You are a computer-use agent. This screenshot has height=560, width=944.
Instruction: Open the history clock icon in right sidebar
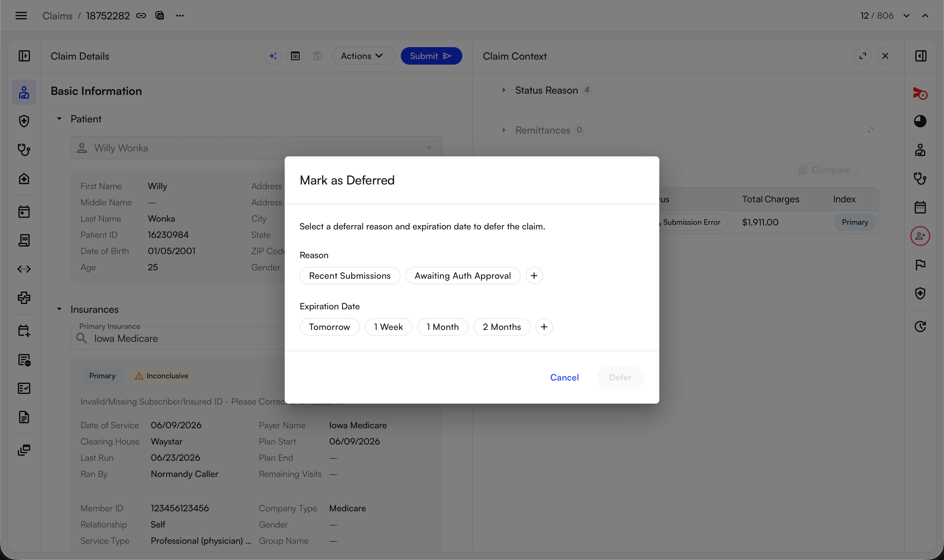[x=920, y=327]
